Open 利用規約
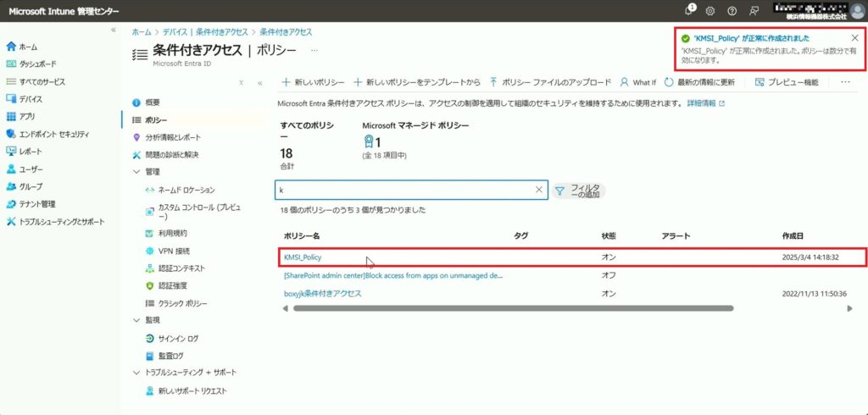868x415 pixels. point(165,234)
